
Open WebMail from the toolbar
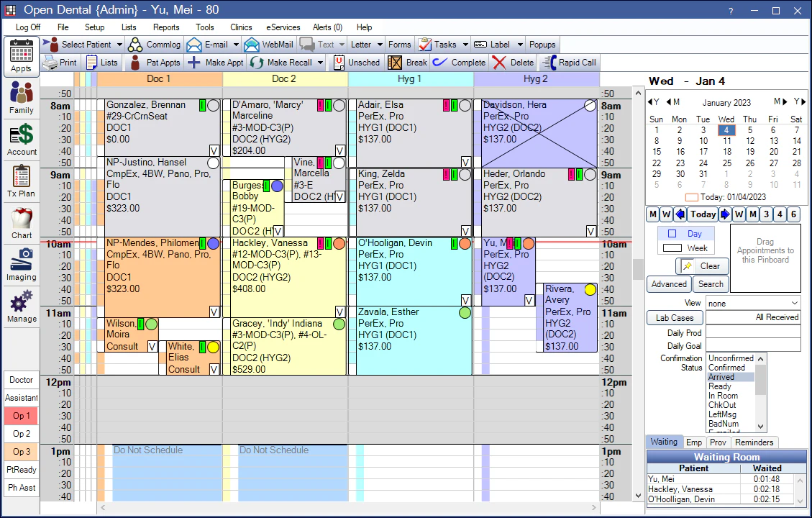(x=268, y=45)
